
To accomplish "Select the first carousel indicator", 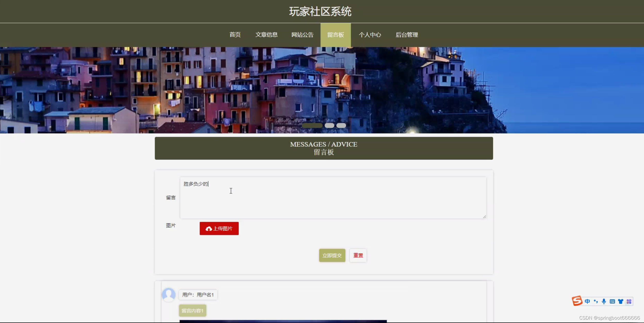I will pyautogui.click(x=312, y=125).
